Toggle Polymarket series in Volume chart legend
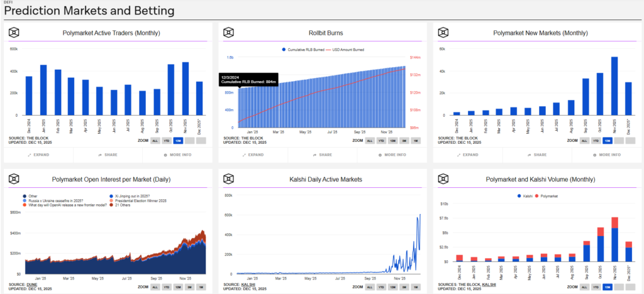The width and height of the screenshot is (644, 294). point(547,196)
